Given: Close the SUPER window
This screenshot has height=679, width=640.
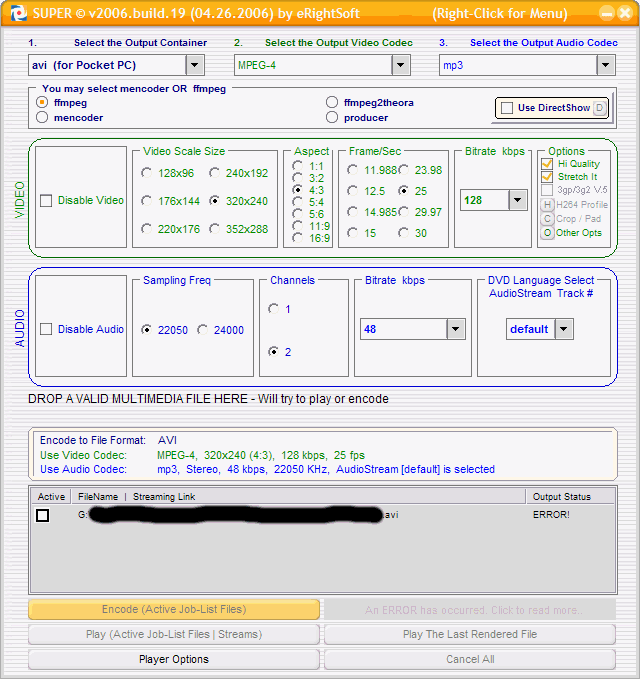Looking at the screenshot, I should (625, 13).
